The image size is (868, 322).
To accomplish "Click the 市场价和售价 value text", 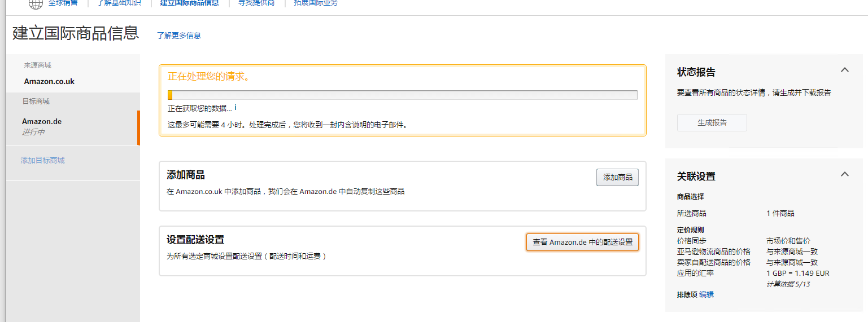I will point(788,241).
